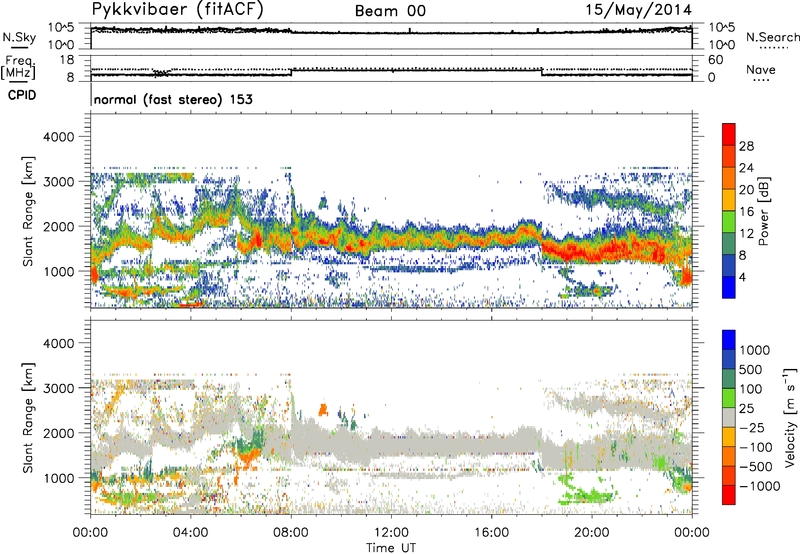Click the "Nave" legend label
800x554 pixels.
coord(760,70)
